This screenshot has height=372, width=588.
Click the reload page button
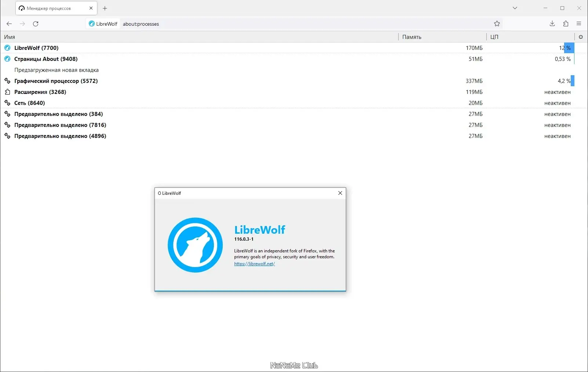[36, 23]
